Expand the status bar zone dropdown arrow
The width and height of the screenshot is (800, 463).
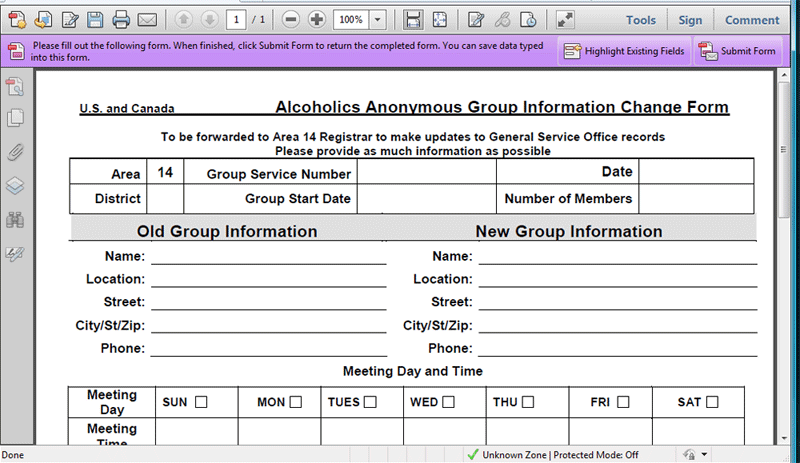point(704,454)
